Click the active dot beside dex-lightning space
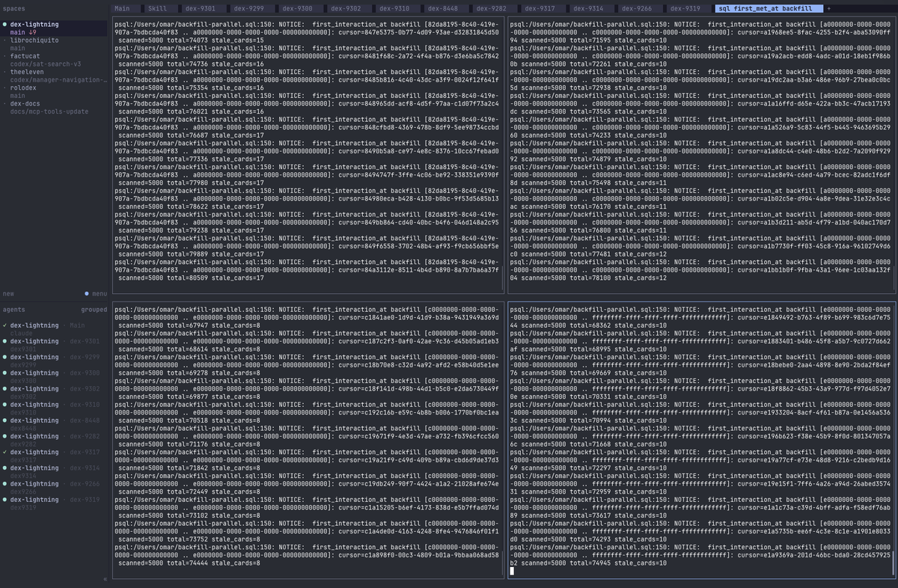 [x=4, y=25]
